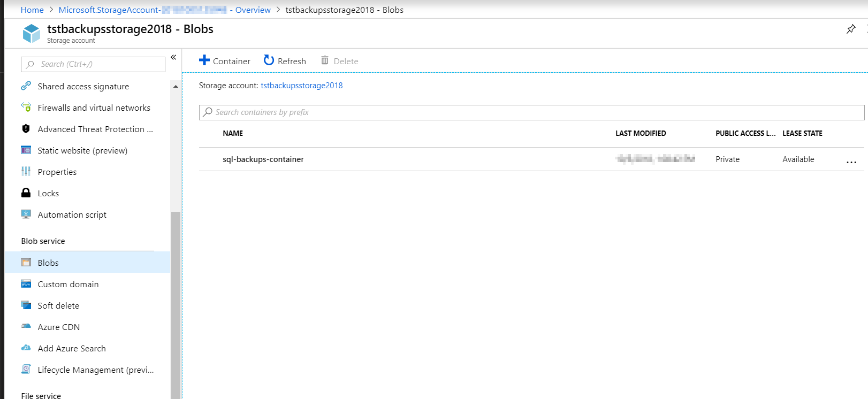Click the Locks padlock icon
This screenshot has width=868, height=399.
(26, 193)
